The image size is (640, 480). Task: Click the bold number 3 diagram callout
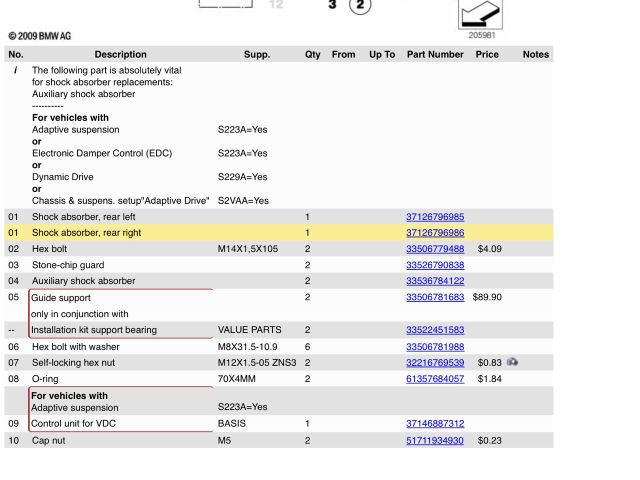332,6
